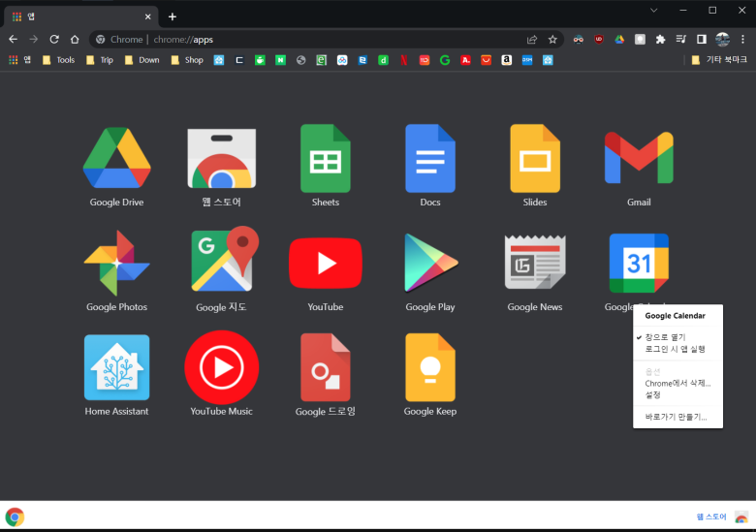
Task: Open the Amazon bookmark icon
Action: 506,60
